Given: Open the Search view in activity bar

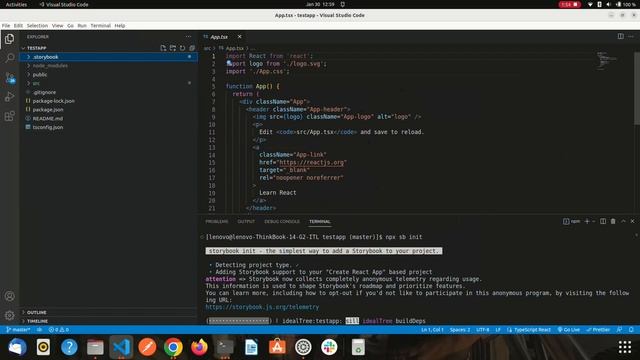Looking at the screenshot, I should click(x=9, y=58).
